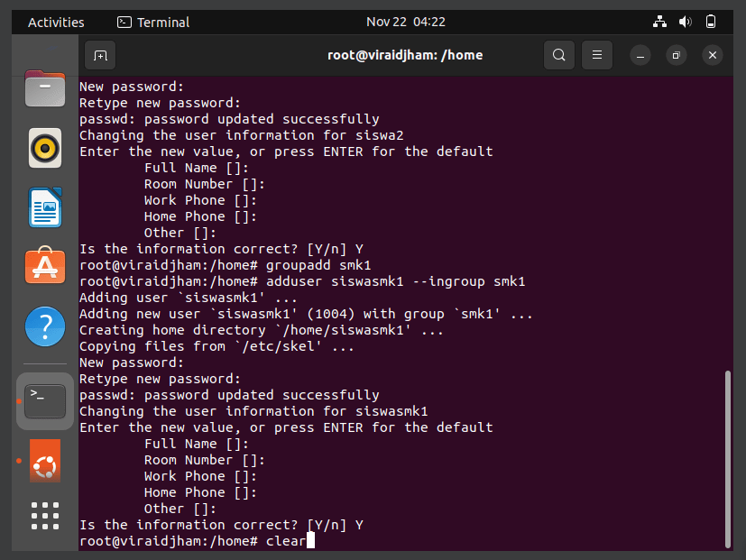The width and height of the screenshot is (746, 560).
Task: Open battery indicator system menu
Action: point(711,22)
